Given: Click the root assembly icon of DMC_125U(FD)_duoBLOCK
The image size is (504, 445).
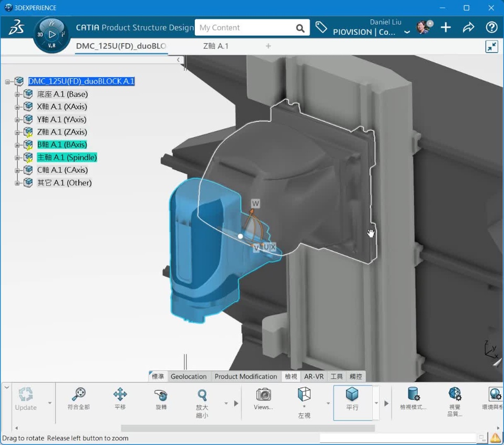Looking at the screenshot, I should (x=19, y=81).
